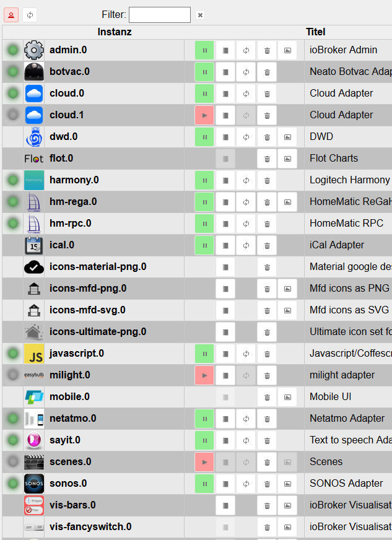Delete the sonos.0 instance
Viewport: 392px width, 540px height.
tap(267, 484)
